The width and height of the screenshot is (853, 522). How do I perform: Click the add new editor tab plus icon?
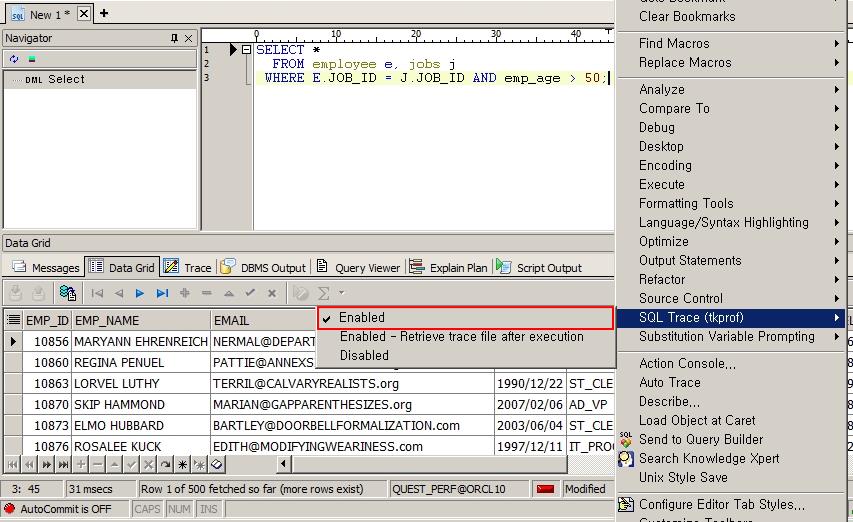[x=104, y=13]
